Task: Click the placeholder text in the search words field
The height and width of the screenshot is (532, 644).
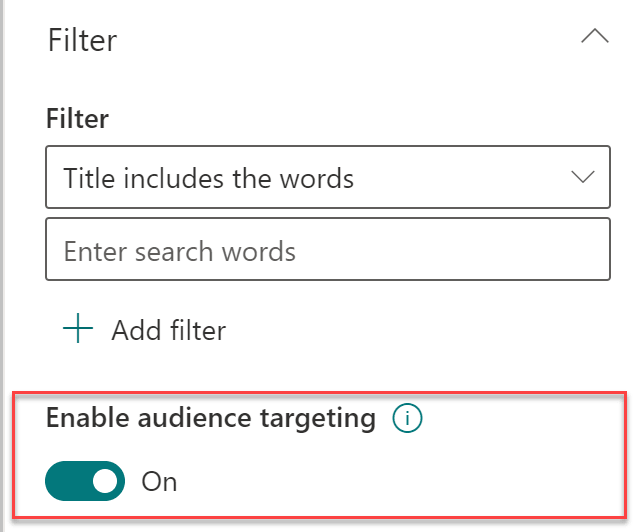Action: point(179,250)
